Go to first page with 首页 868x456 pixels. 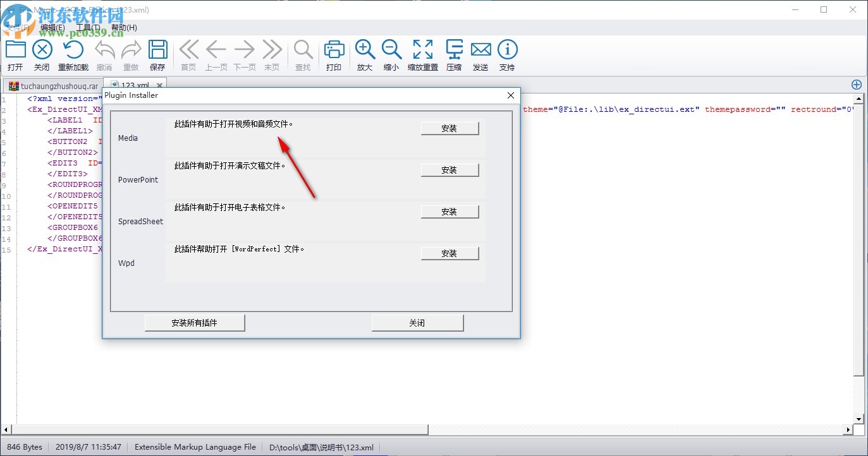tap(188, 50)
